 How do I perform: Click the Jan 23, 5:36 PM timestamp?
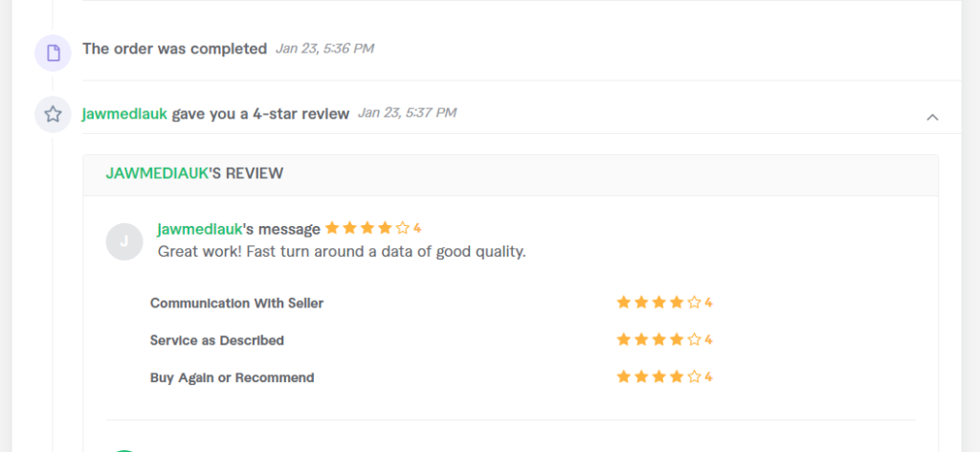pyautogui.click(x=324, y=48)
